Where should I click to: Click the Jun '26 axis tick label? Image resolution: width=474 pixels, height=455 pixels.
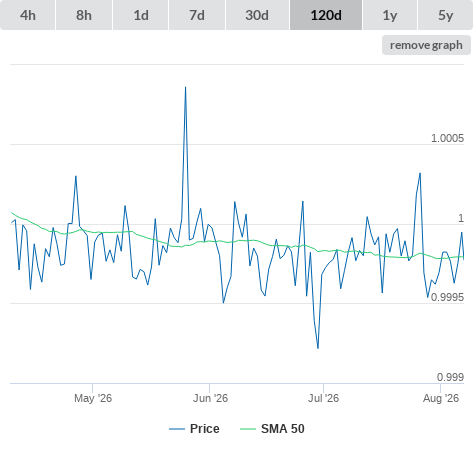coord(210,398)
